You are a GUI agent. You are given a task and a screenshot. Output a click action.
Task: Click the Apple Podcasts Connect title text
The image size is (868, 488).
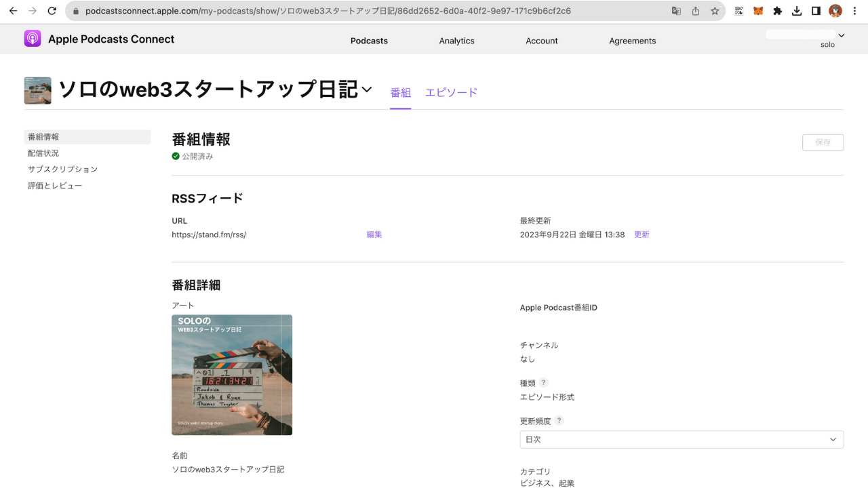click(x=111, y=39)
